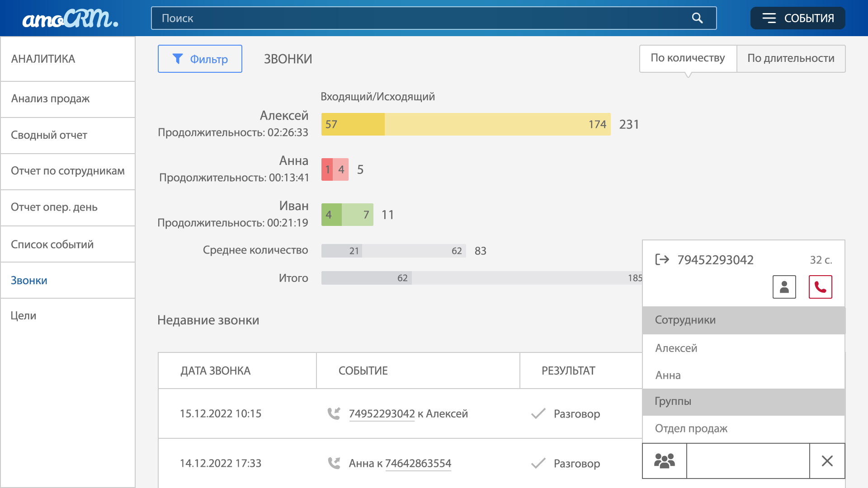The width and height of the screenshot is (868, 488).
Task: Click Алексей's outgoing calls bar 174
Action: point(497,124)
